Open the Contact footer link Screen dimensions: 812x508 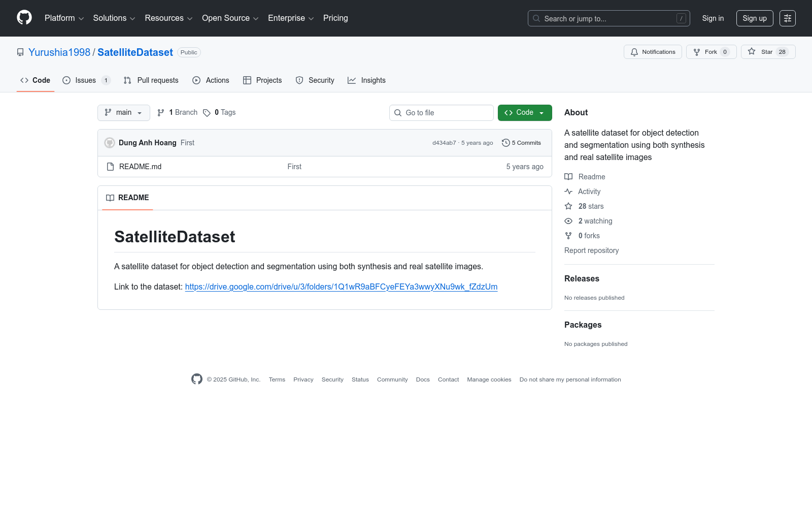pyautogui.click(x=449, y=379)
